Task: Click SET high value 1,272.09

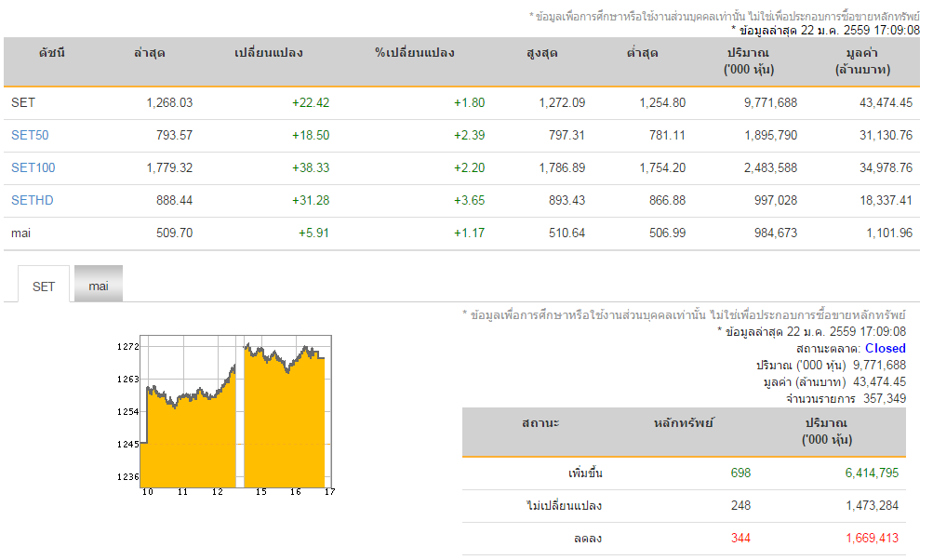Action: tap(562, 102)
